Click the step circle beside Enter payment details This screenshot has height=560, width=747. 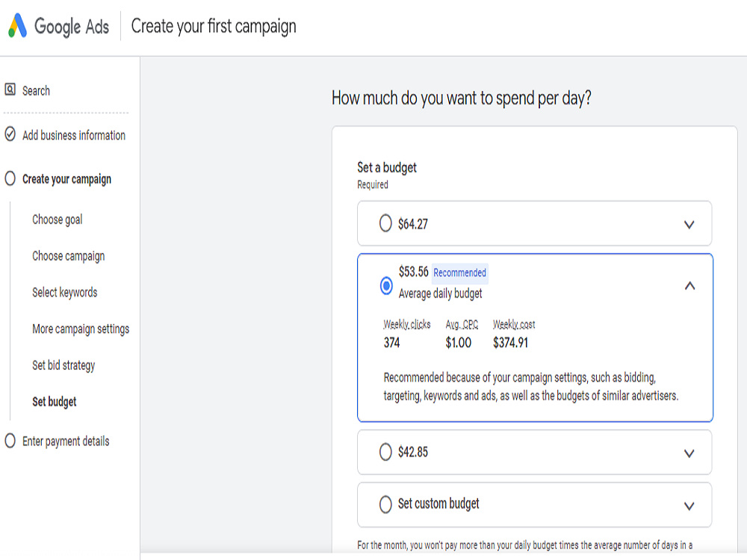[x=10, y=441]
